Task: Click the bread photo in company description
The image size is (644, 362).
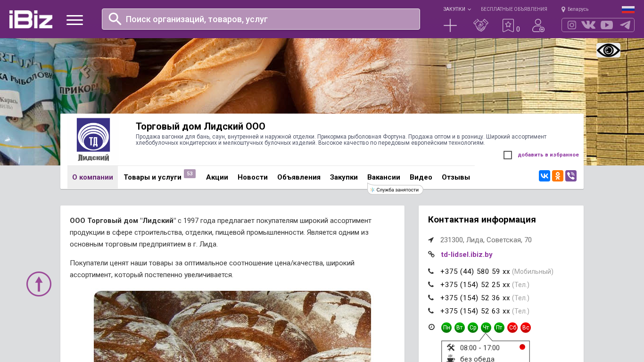Action: 232,326
